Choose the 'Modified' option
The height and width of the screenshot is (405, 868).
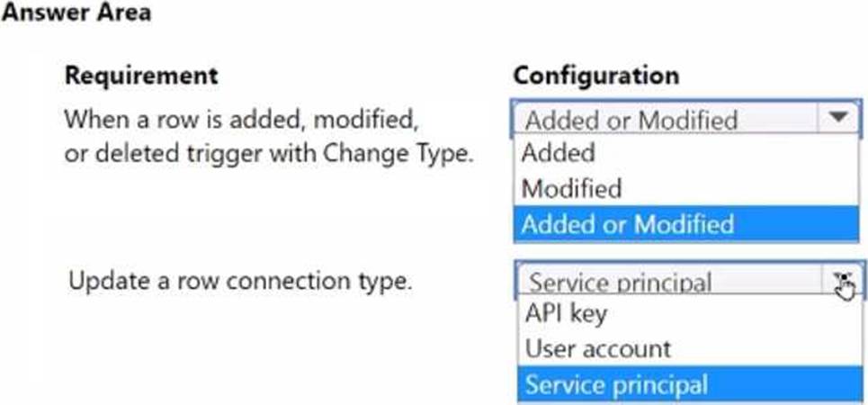click(571, 189)
